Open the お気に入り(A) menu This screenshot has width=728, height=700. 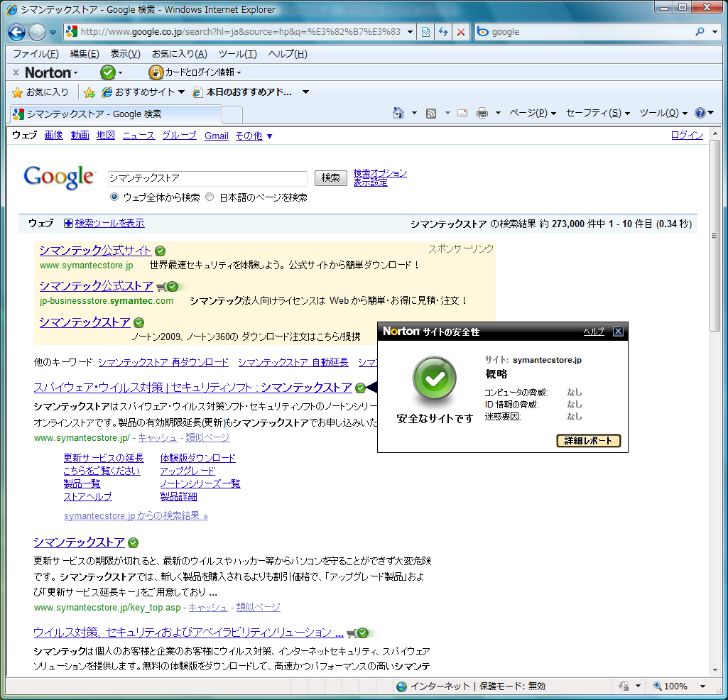(180, 54)
